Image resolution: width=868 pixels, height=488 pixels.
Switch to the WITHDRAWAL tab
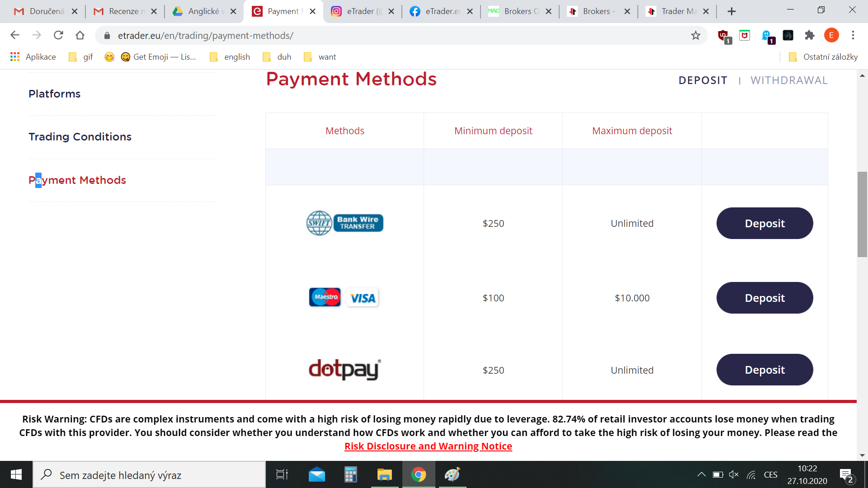789,80
